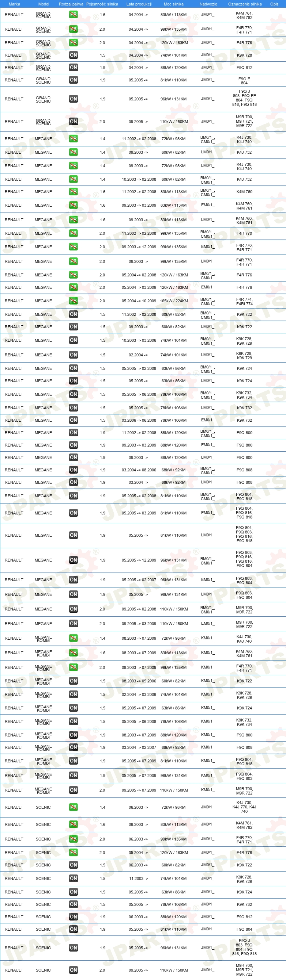Click the Opis column header
The width and height of the screenshot is (286, 980).
pyautogui.click(x=274, y=4)
